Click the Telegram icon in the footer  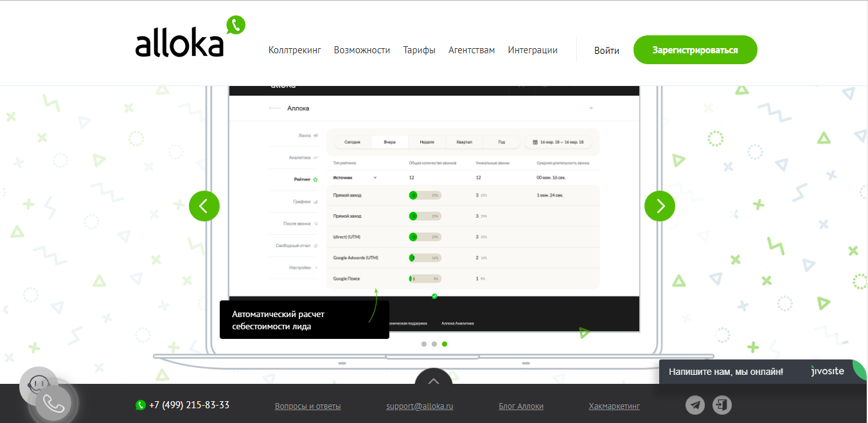click(x=695, y=405)
